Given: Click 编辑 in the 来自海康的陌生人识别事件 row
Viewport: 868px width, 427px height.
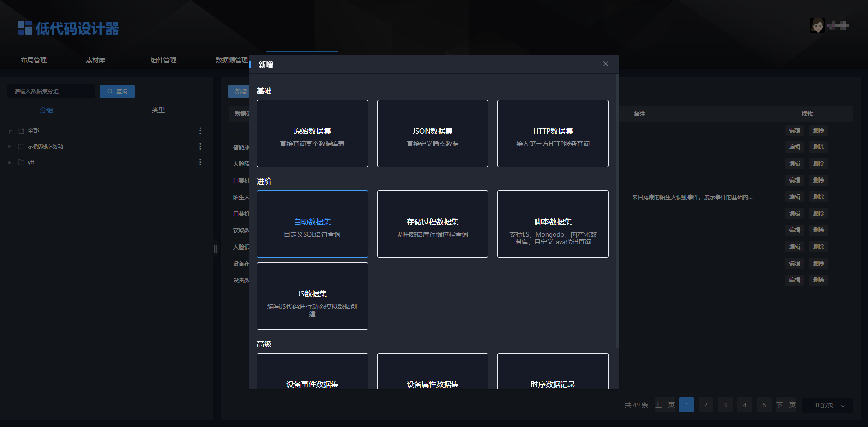Looking at the screenshot, I should point(795,197).
